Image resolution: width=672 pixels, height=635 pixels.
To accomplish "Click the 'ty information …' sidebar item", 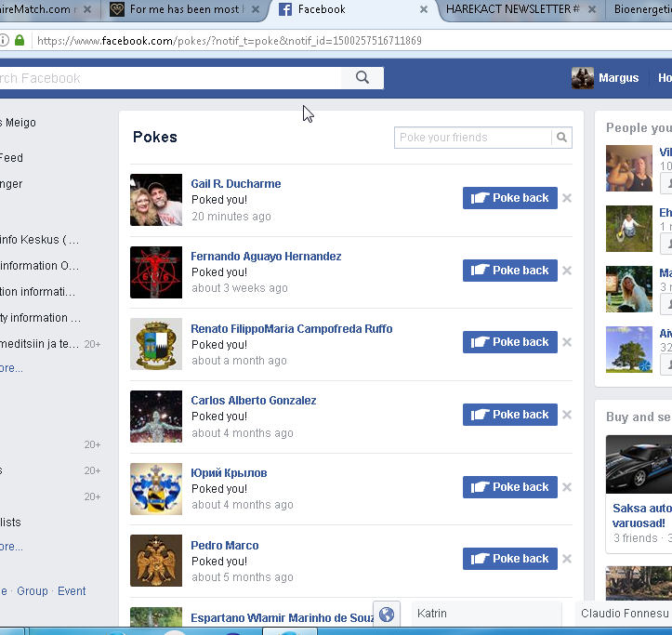I will (40, 318).
